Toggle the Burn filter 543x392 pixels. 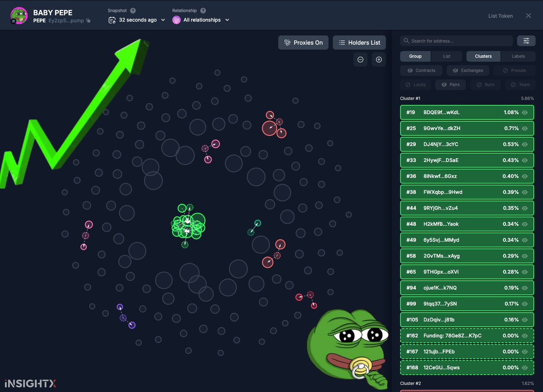click(x=486, y=85)
